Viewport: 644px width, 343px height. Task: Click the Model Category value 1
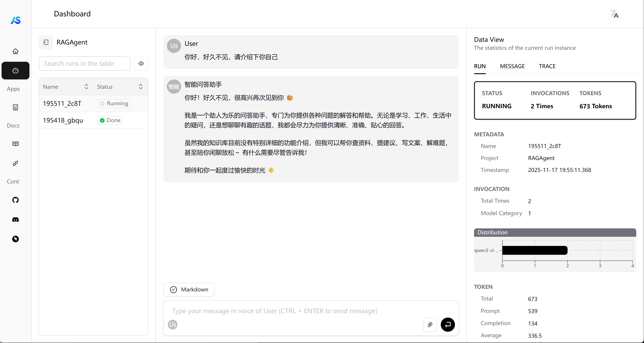click(x=529, y=213)
